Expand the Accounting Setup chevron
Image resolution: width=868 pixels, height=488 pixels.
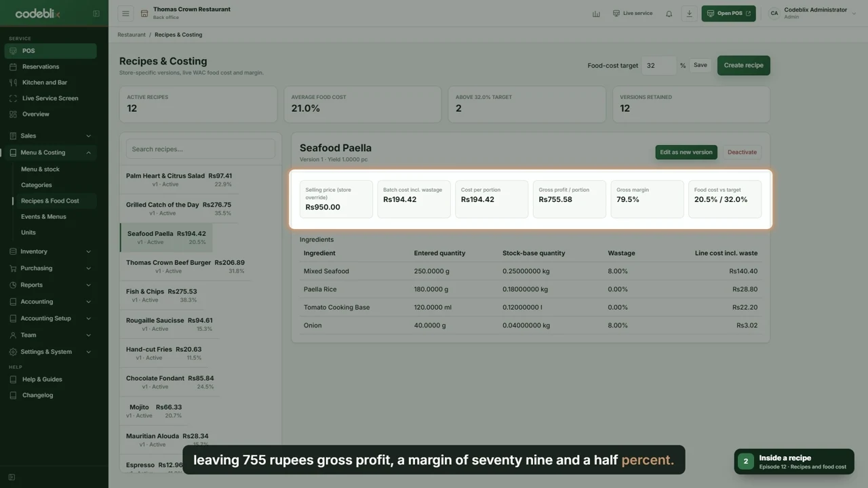88,319
